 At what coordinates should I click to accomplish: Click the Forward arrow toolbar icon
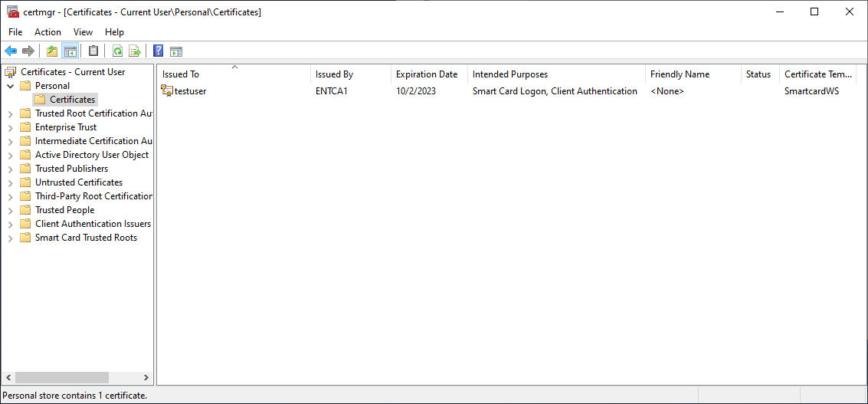(28, 51)
